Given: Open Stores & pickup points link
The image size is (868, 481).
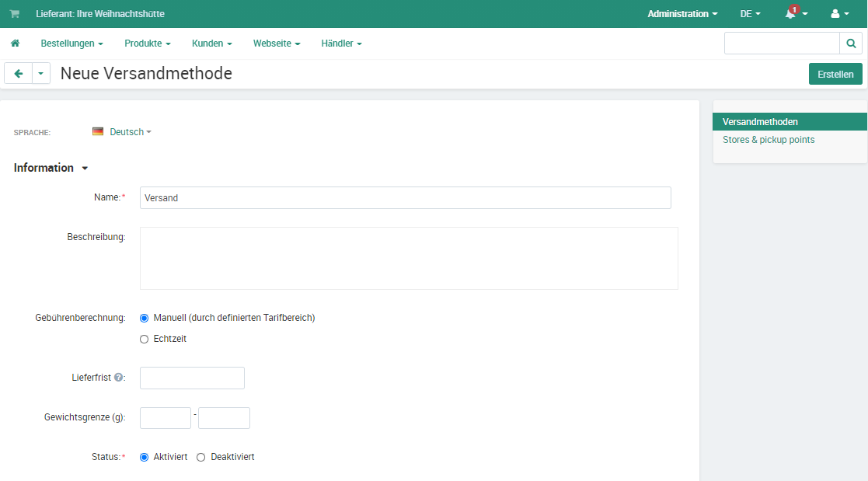Looking at the screenshot, I should (769, 140).
